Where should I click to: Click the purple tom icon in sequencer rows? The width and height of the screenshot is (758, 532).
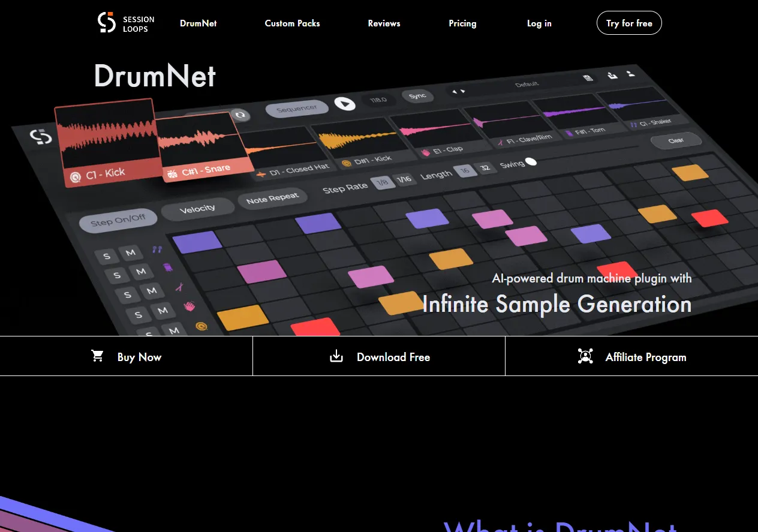pos(169,267)
